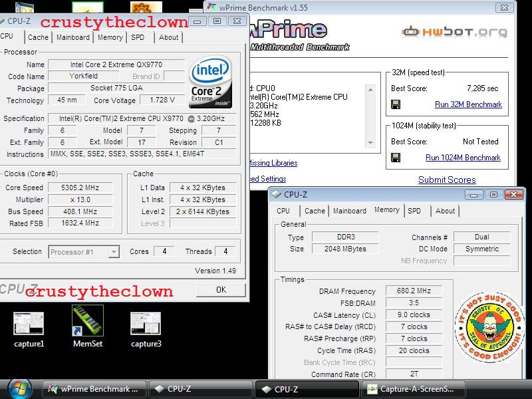This screenshot has height=399, width=532.
Task: Click the save icon for 1024M score
Action: click(396, 158)
